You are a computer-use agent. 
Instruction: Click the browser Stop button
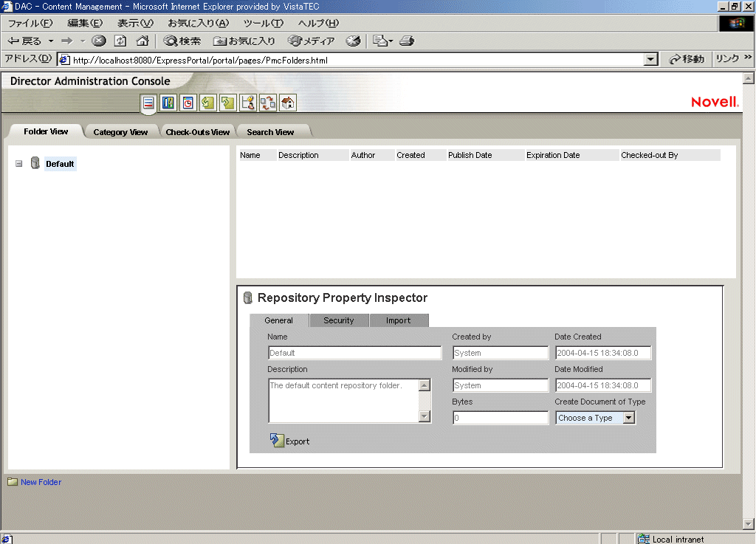[99, 41]
